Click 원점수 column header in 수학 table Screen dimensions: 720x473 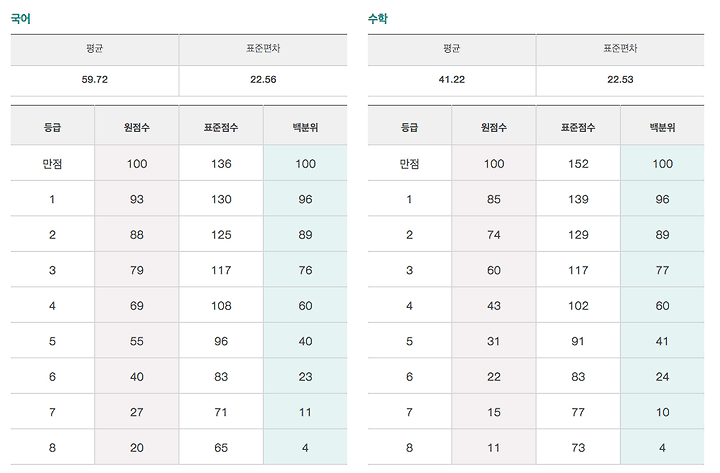click(x=494, y=127)
